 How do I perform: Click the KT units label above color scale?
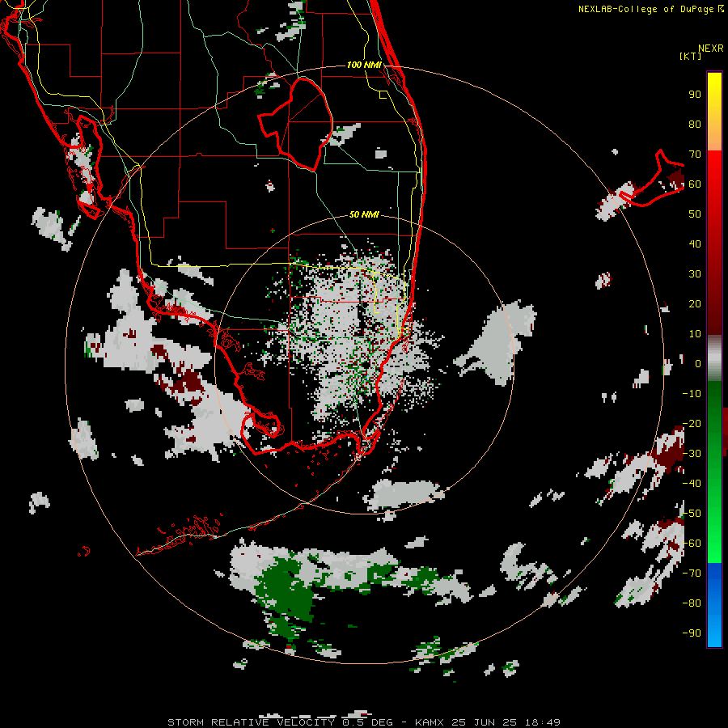click(x=691, y=56)
